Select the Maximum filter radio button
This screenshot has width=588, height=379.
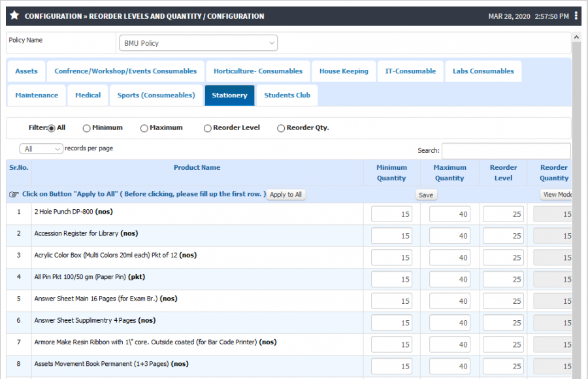[x=144, y=128]
